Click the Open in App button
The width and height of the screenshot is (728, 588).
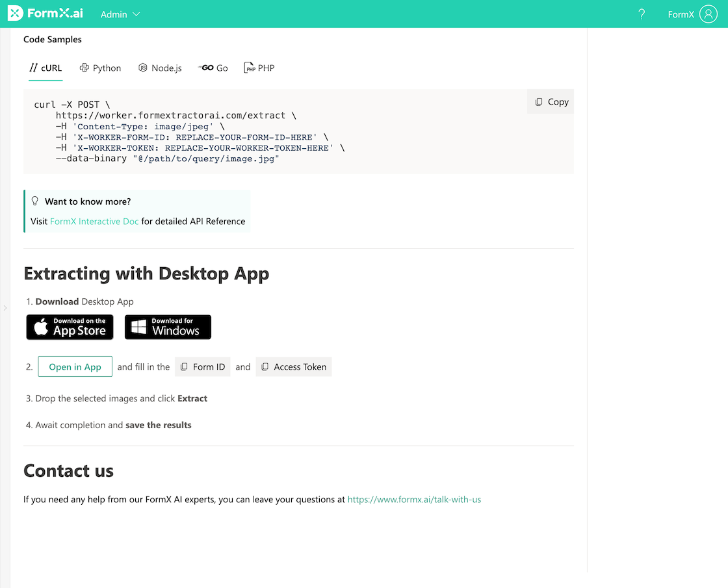[75, 366]
